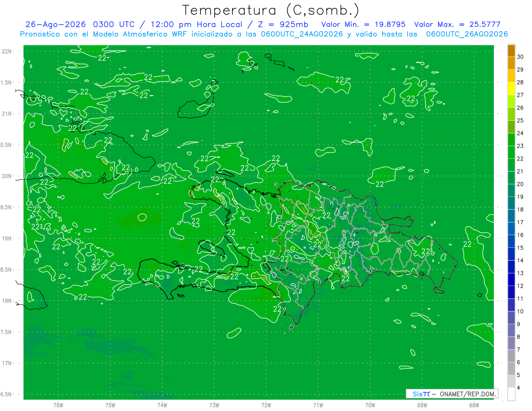Pick the legend swatch between 25 and 26
This screenshot has width=532, height=411.
coord(511,114)
